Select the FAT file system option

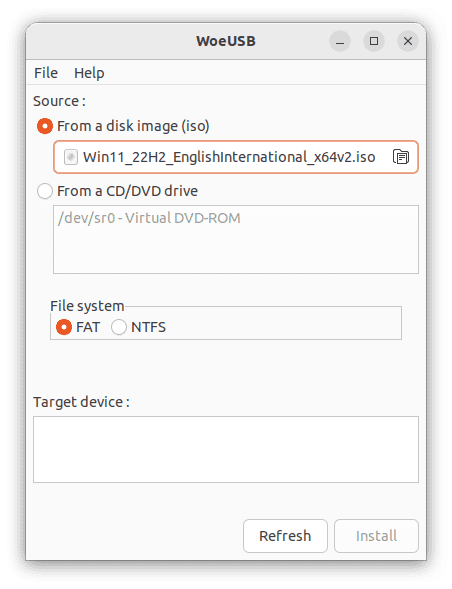[x=64, y=327]
